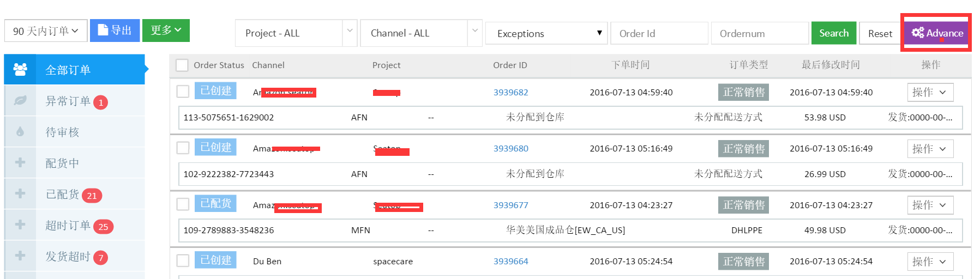This screenshot has height=279, width=980.
Task: Check the box for order 3939664
Action: (x=183, y=260)
